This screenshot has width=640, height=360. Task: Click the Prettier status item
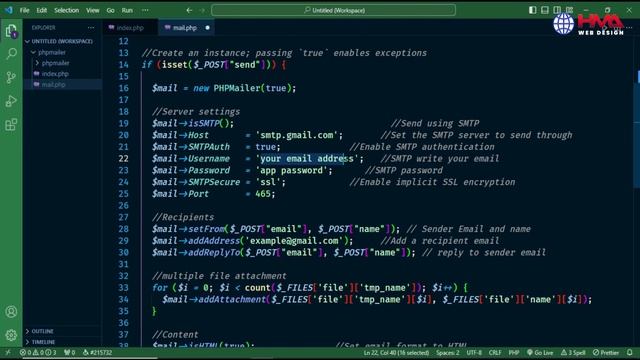[606, 352]
